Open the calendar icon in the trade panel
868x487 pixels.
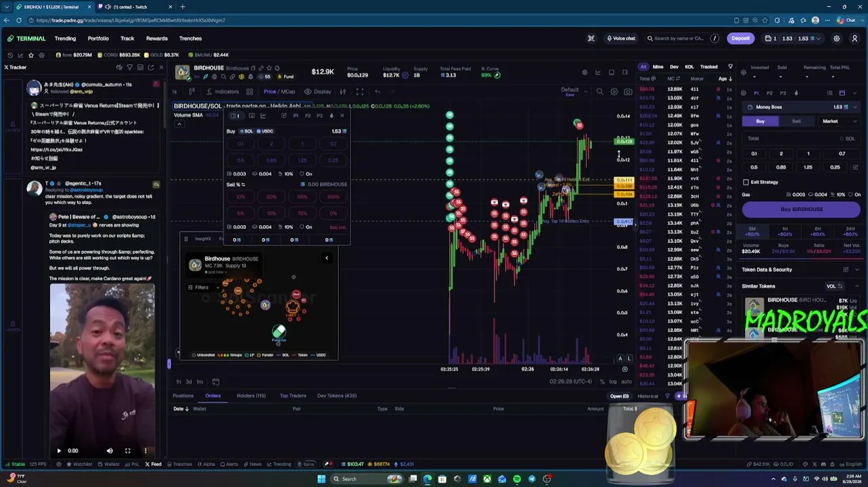(x=842, y=93)
